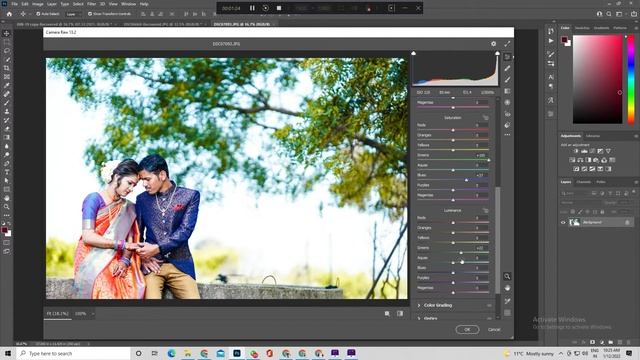The image size is (640, 360).
Task: Toggle grid overlay icon in Camera Raw
Action: click(x=507, y=313)
